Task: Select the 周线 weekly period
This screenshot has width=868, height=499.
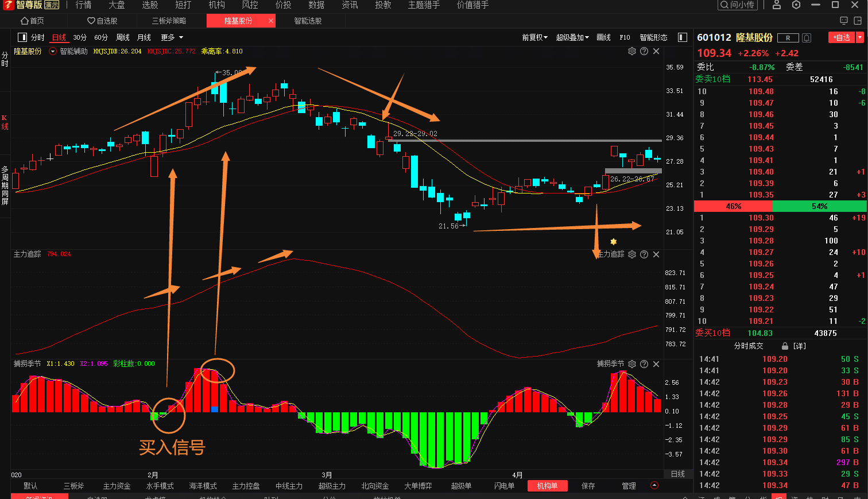Action: pos(123,37)
